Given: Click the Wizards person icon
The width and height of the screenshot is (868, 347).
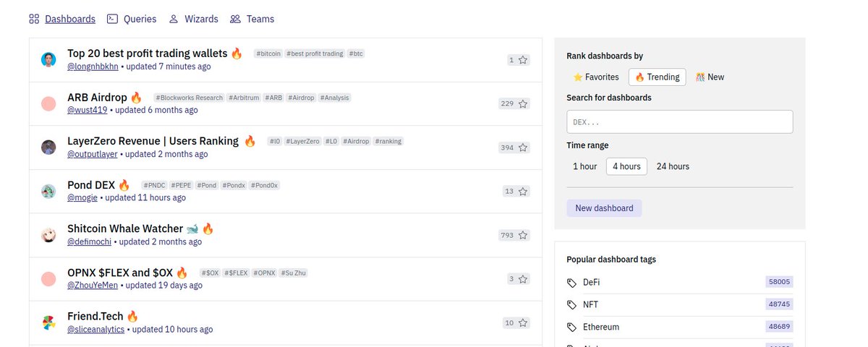Looking at the screenshot, I should pos(174,19).
